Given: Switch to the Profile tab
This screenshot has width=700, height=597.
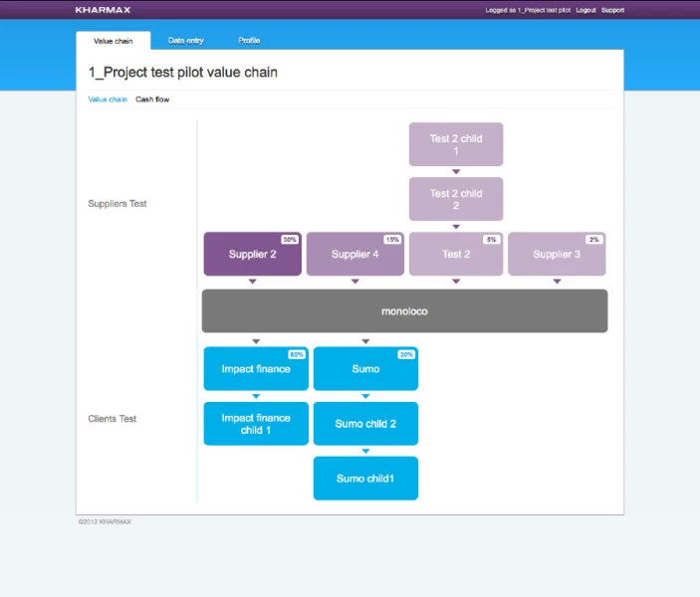Looking at the screenshot, I should (x=249, y=41).
